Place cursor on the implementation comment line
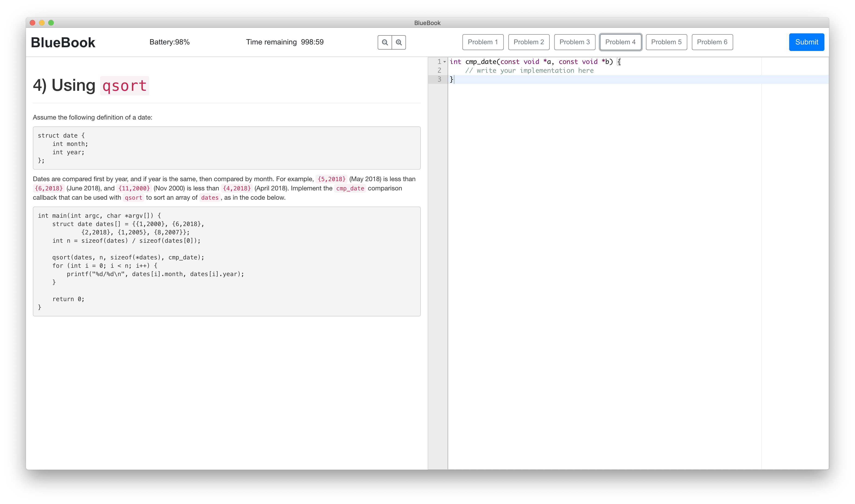 529,70
